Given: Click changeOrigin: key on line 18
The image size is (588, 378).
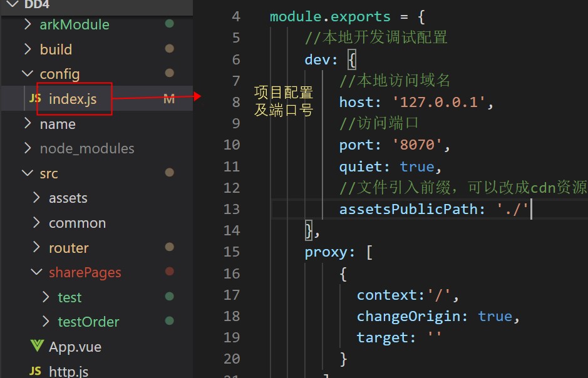Looking at the screenshot, I should (x=412, y=317).
